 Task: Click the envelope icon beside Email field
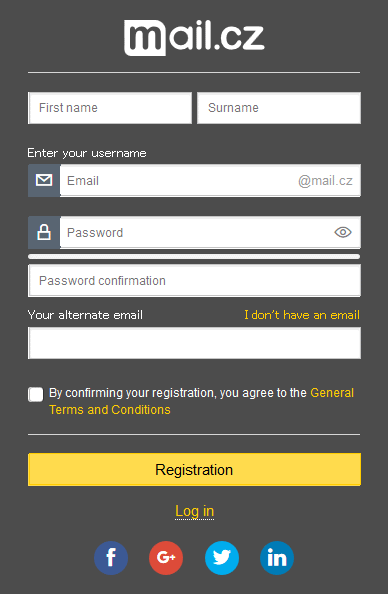pos(44,180)
